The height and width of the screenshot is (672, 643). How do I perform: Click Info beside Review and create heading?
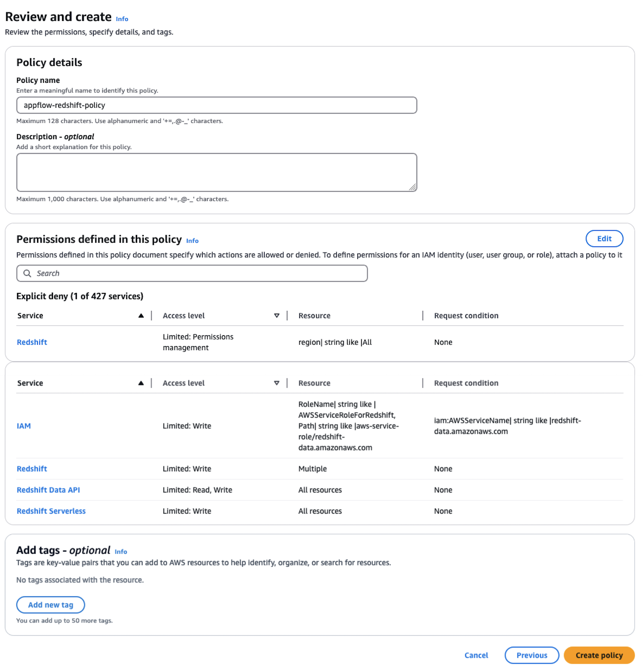121,19
